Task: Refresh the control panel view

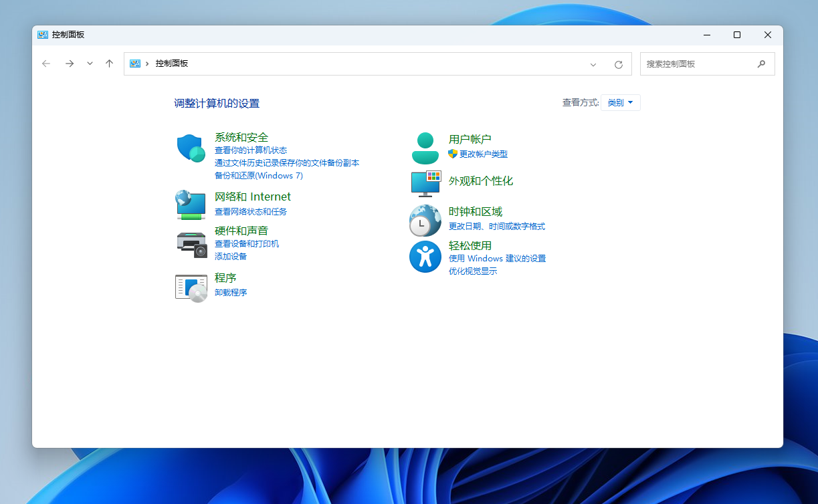Action: [x=619, y=64]
